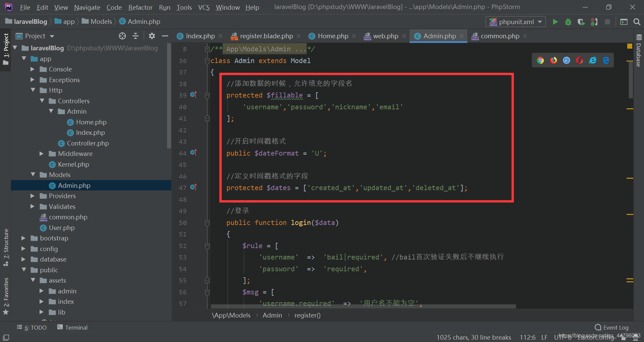
Task: Open Project panel settings gear
Action: [152, 36]
